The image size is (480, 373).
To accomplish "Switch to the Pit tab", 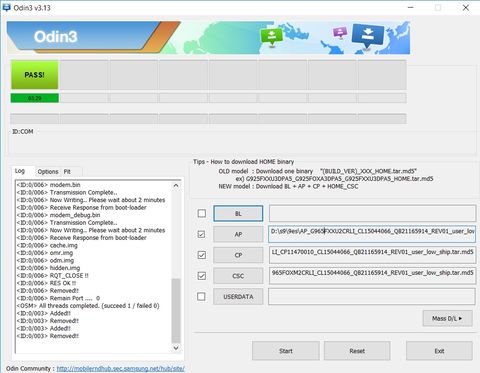I will coord(67,172).
